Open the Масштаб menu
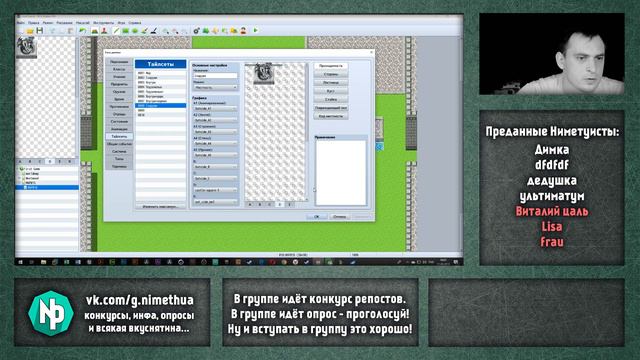 (83, 23)
